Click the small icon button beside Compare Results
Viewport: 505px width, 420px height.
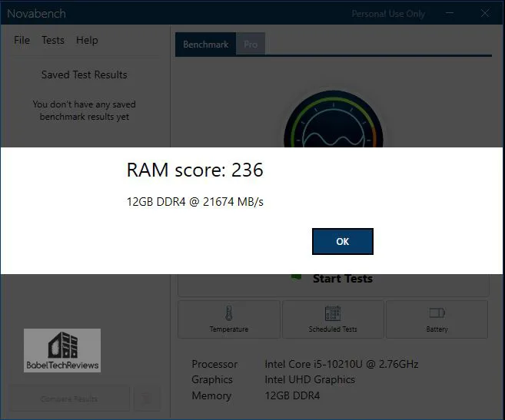click(147, 399)
